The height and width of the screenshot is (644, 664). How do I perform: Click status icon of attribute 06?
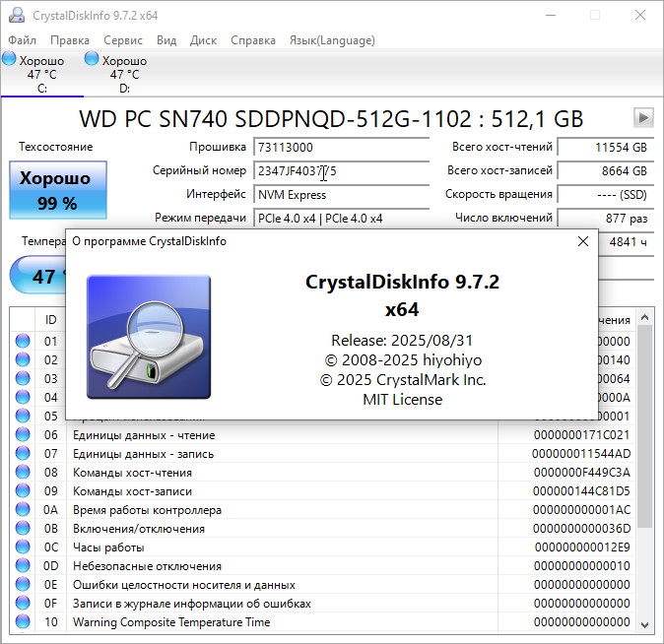(x=23, y=434)
